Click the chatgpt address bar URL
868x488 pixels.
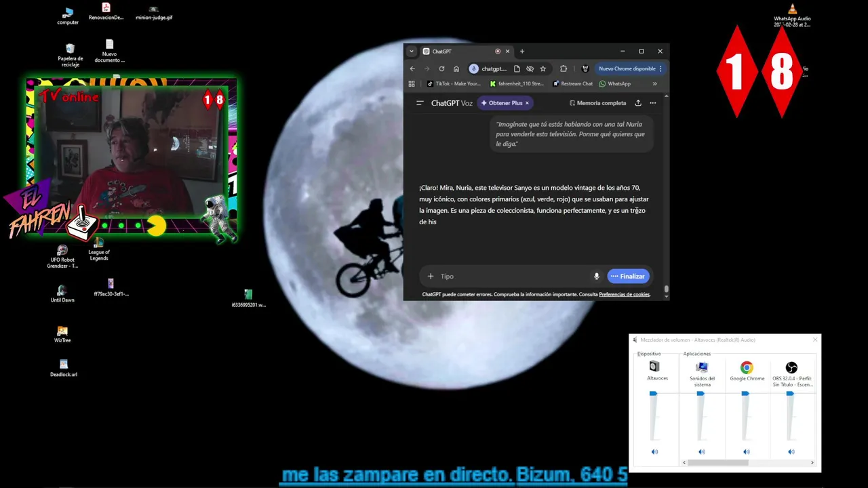[494, 68]
